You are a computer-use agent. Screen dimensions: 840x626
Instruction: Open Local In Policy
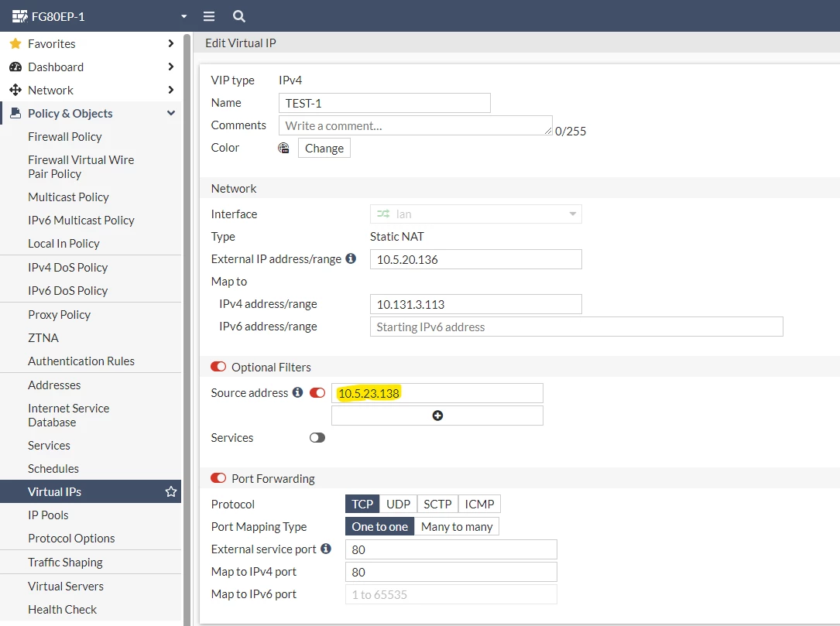[x=63, y=243]
